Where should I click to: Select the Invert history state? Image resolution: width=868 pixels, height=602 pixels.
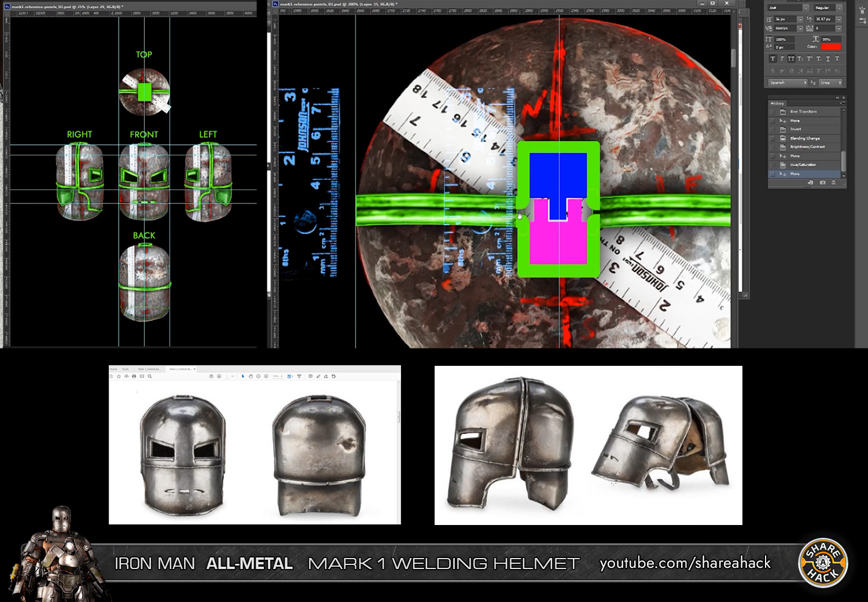(804, 129)
